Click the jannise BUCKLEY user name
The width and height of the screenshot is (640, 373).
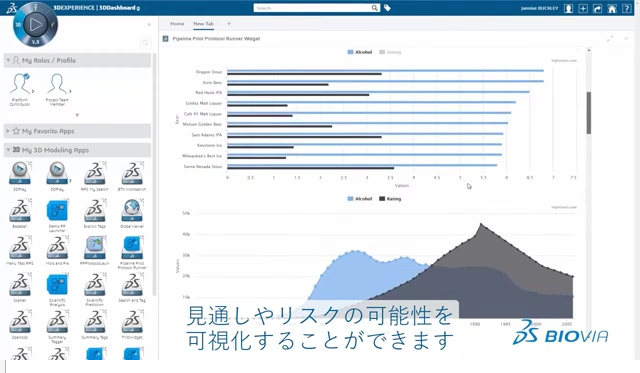(539, 8)
